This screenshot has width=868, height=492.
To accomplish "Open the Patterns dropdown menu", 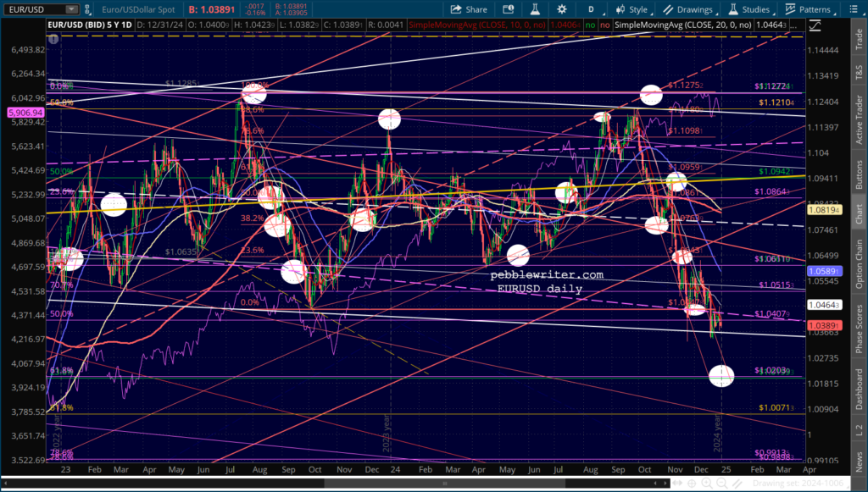I will click(x=809, y=9).
